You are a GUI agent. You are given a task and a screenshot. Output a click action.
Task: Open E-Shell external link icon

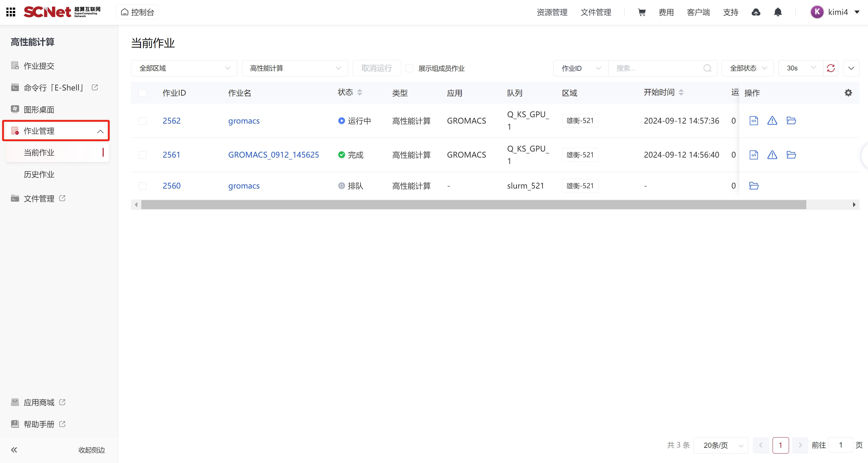click(x=95, y=87)
